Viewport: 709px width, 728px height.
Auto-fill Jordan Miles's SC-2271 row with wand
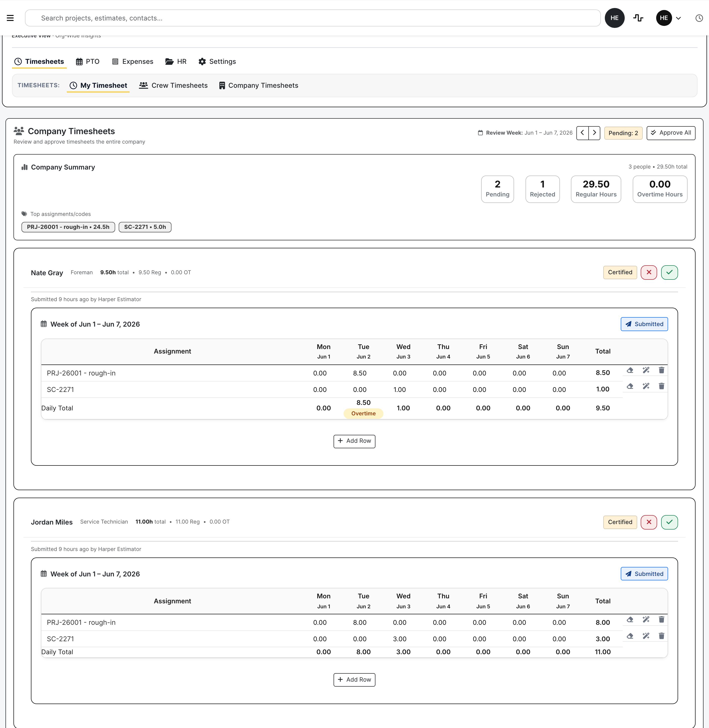click(646, 636)
